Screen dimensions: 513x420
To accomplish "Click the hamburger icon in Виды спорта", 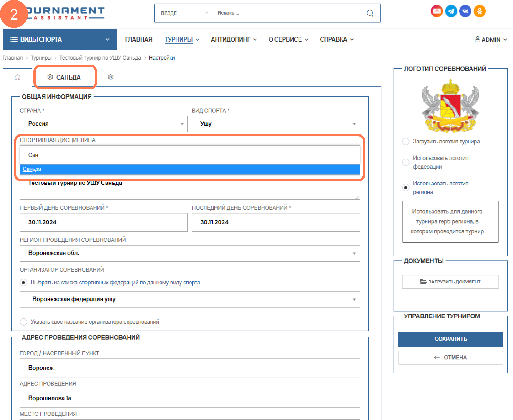I will (x=14, y=40).
